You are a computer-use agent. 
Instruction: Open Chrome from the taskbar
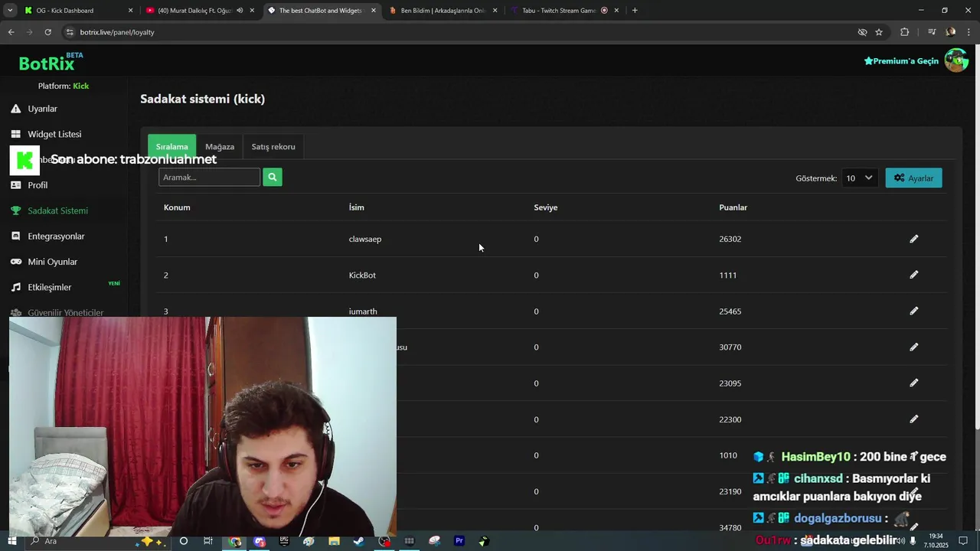pos(235,541)
